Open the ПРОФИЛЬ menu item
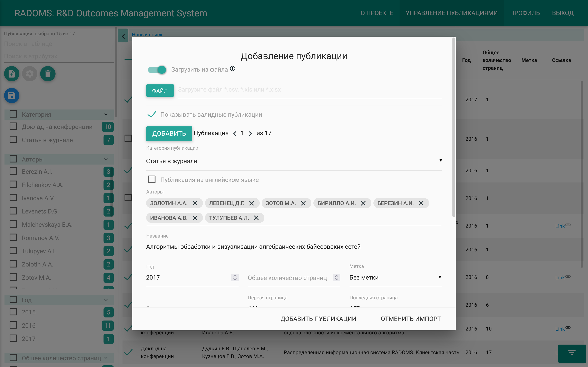This screenshot has height=367, width=588. 525,13
